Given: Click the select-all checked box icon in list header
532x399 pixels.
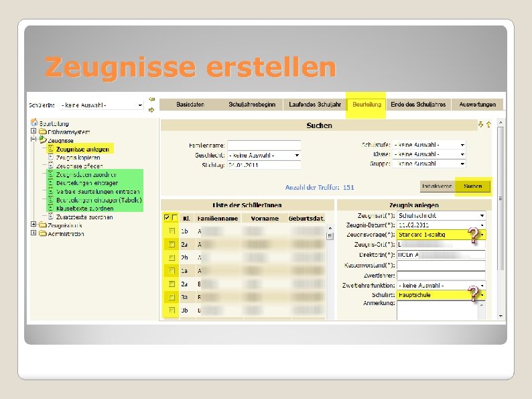Looking at the screenshot, I should (x=167, y=217).
